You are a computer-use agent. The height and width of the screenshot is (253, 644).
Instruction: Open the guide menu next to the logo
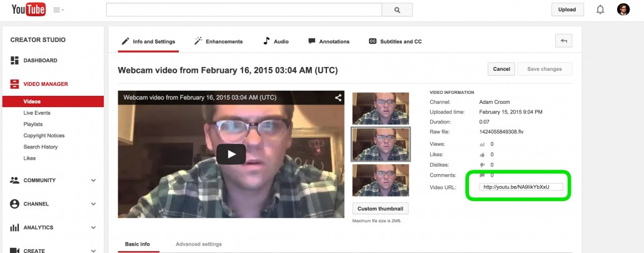58,10
